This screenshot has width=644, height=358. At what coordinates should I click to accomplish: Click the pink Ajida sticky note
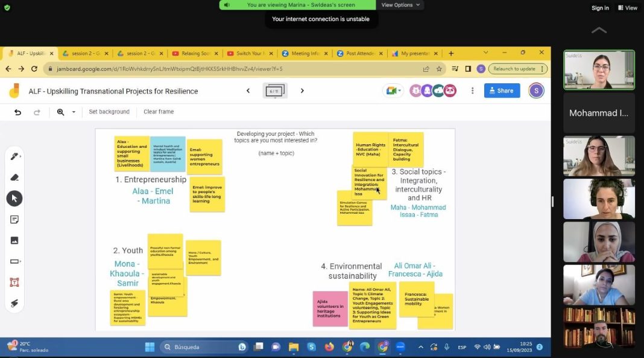pos(329,308)
